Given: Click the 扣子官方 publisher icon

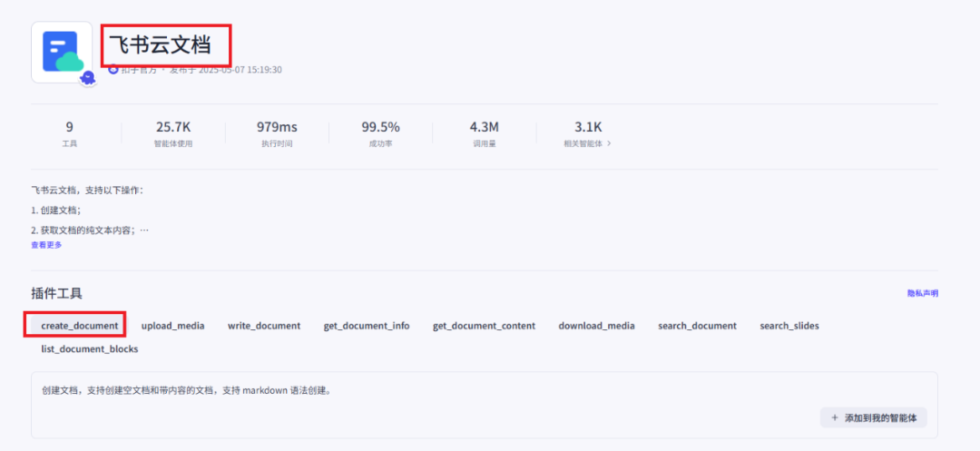Looking at the screenshot, I should (113, 69).
